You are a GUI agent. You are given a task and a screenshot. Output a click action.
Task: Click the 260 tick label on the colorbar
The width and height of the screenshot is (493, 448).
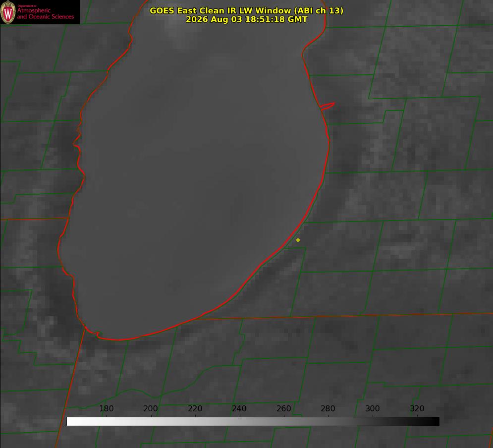point(283,408)
